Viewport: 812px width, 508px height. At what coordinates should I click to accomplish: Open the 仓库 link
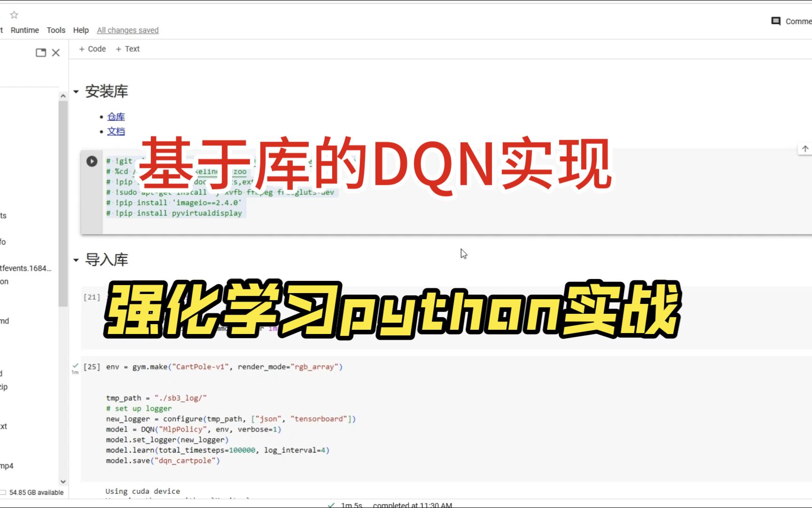pyautogui.click(x=116, y=117)
